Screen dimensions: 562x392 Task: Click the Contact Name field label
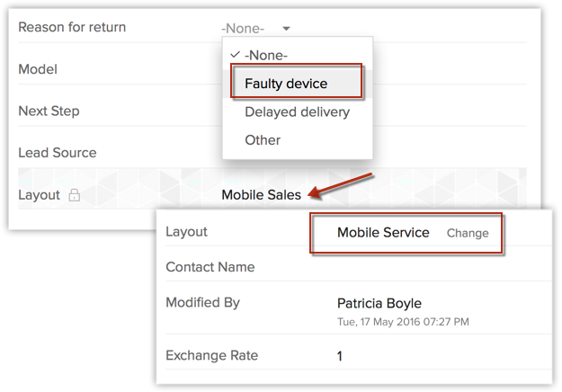click(x=210, y=267)
